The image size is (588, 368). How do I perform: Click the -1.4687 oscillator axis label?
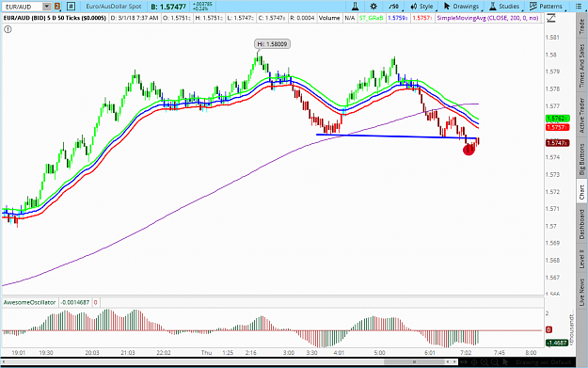click(x=557, y=343)
